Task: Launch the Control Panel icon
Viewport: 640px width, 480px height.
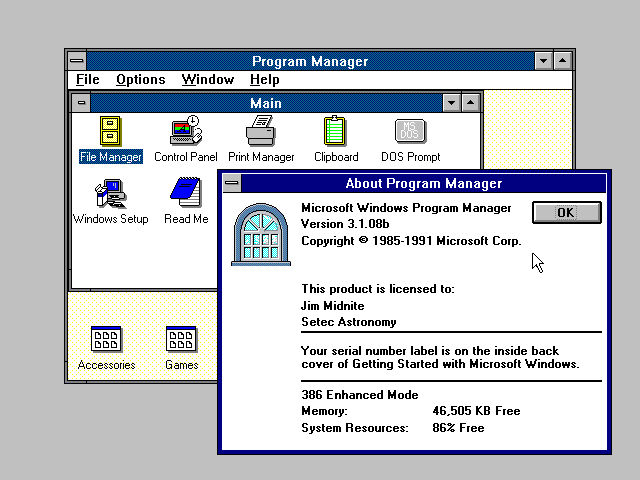Action: pyautogui.click(x=186, y=130)
